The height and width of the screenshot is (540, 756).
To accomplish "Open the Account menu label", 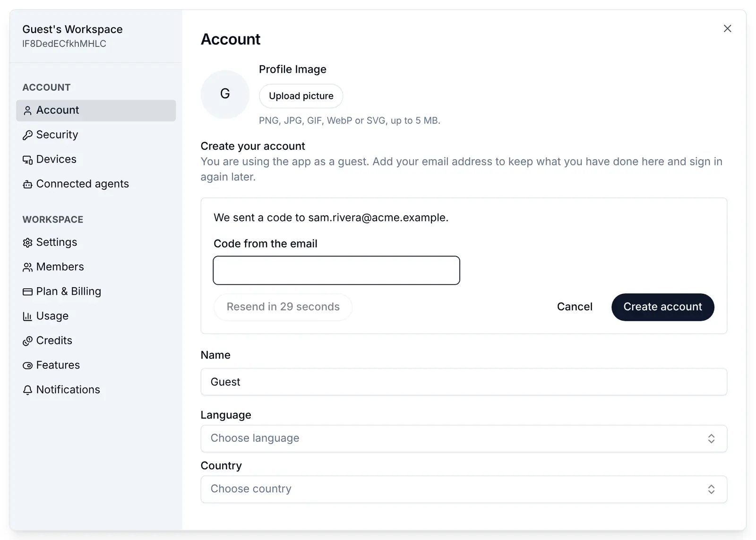I will tap(58, 110).
